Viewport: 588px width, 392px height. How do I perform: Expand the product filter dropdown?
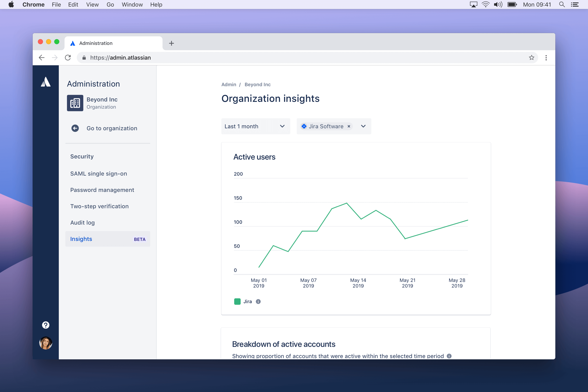point(363,126)
